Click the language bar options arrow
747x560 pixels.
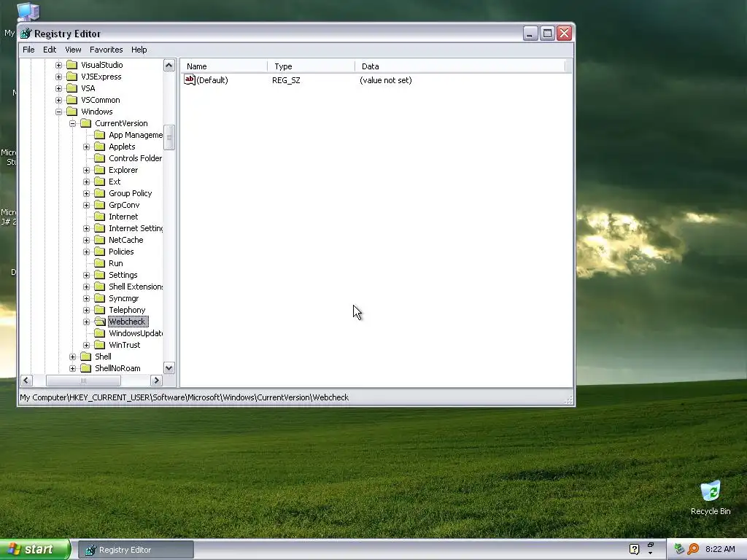coord(650,553)
